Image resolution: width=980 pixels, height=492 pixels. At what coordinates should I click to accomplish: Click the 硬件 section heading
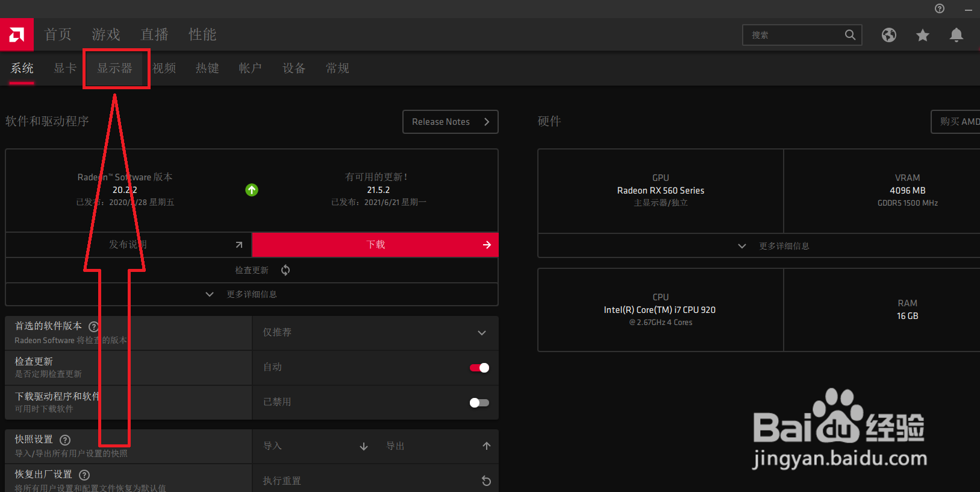pos(549,121)
